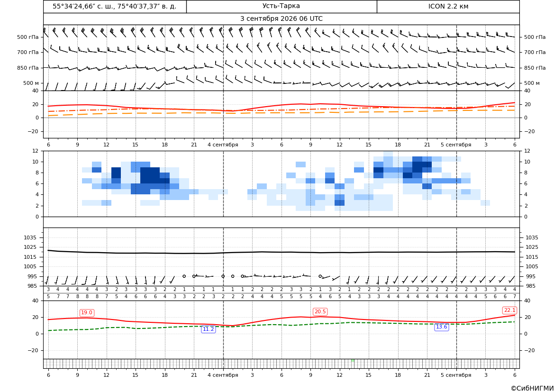Click the left 700 гПа wind level label
Image resolution: width=554 pixels, height=392 pixels.
27,52
